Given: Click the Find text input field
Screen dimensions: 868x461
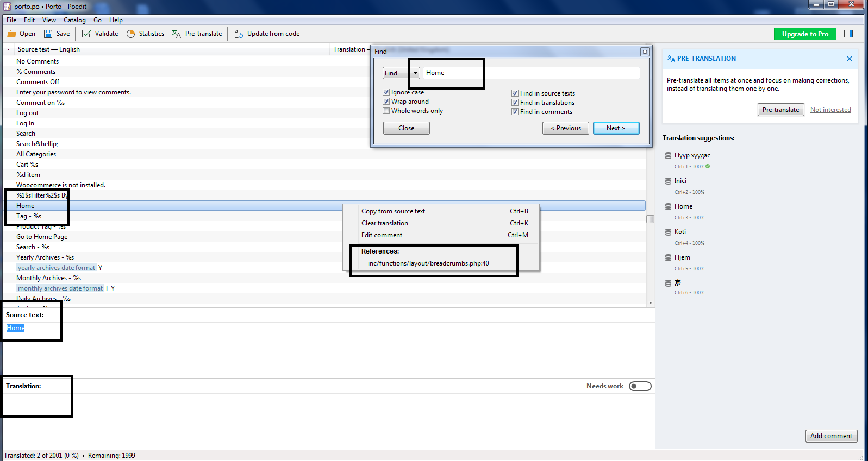Looking at the screenshot, I should pos(531,73).
